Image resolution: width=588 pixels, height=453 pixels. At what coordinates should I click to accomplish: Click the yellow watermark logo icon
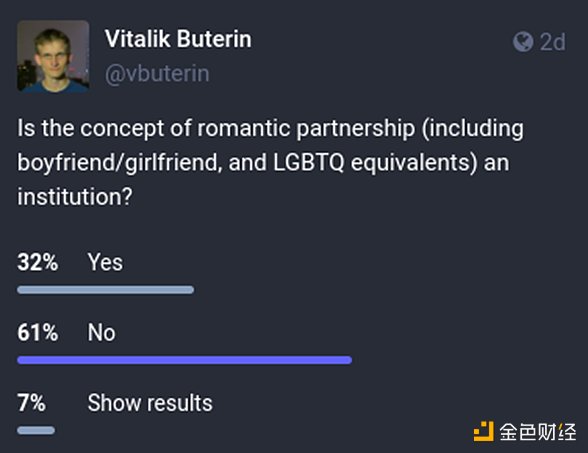[x=484, y=432]
